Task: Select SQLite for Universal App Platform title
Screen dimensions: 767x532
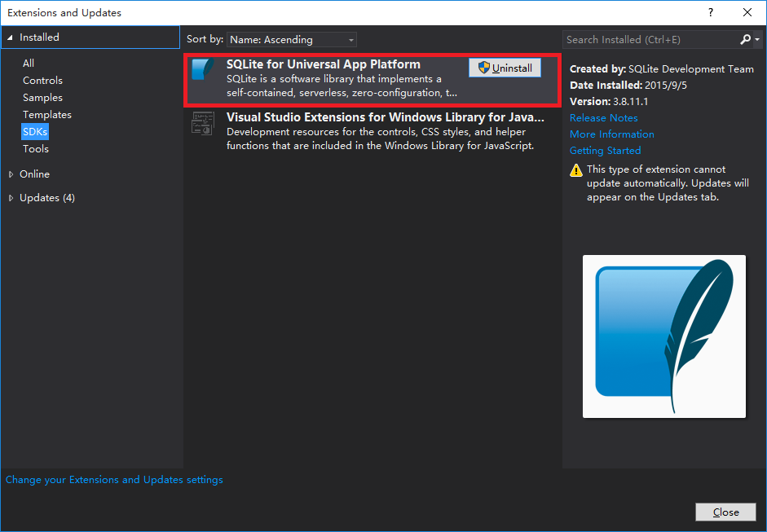Action: [x=324, y=64]
